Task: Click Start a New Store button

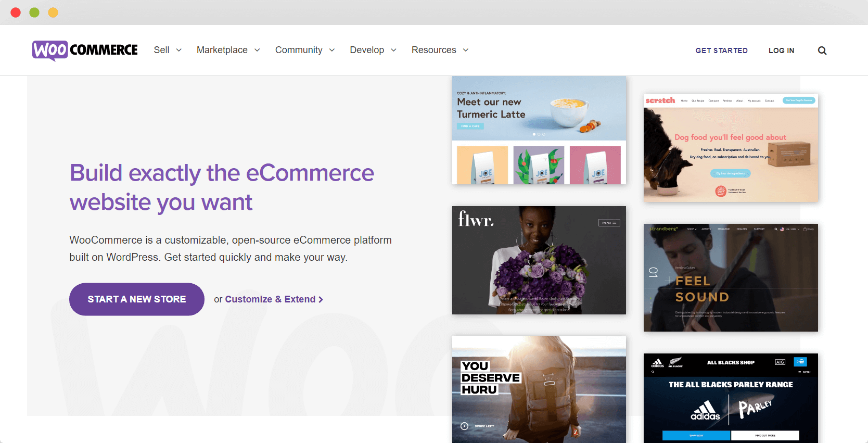Action: click(137, 299)
